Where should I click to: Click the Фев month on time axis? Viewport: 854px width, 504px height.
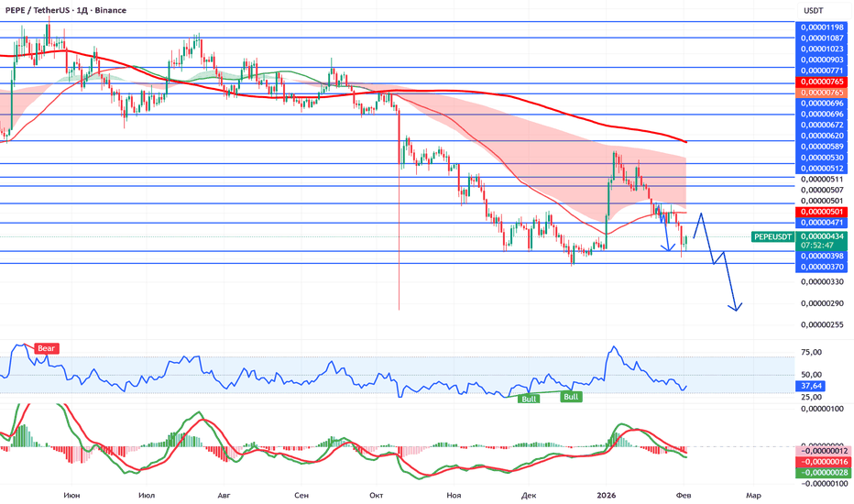click(x=684, y=495)
